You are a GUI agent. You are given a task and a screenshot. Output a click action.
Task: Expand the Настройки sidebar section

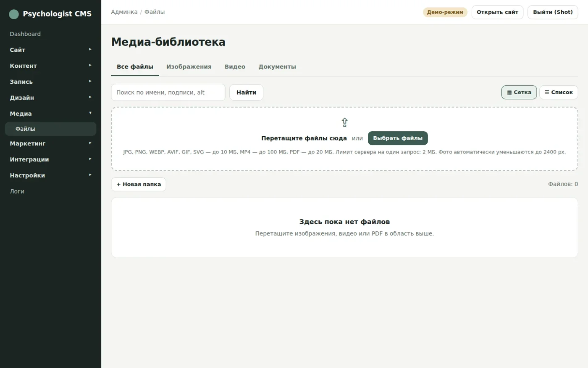50,175
